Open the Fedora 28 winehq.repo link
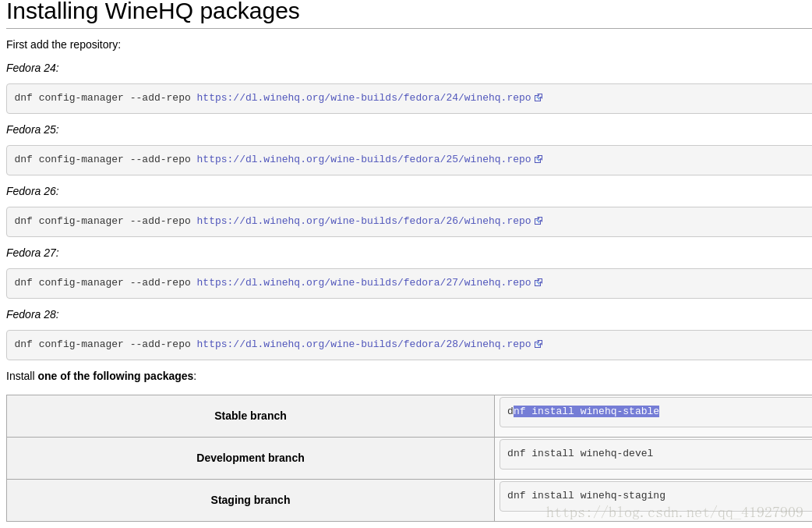This screenshot has width=812, height=528. click(364, 344)
